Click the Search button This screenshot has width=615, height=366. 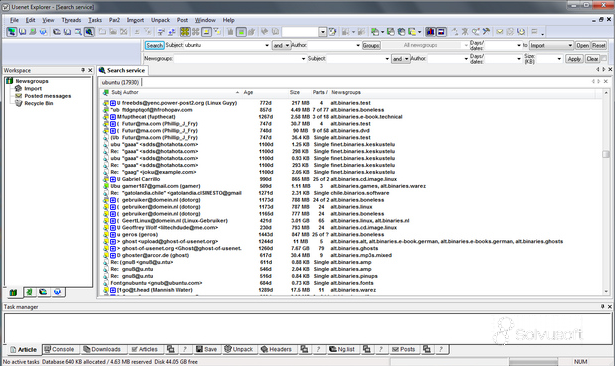point(155,46)
